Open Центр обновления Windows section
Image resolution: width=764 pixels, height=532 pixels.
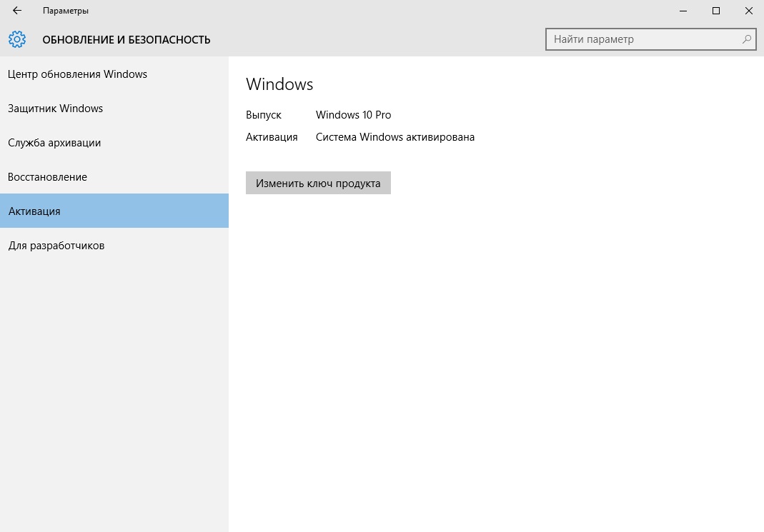tap(114, 74)
